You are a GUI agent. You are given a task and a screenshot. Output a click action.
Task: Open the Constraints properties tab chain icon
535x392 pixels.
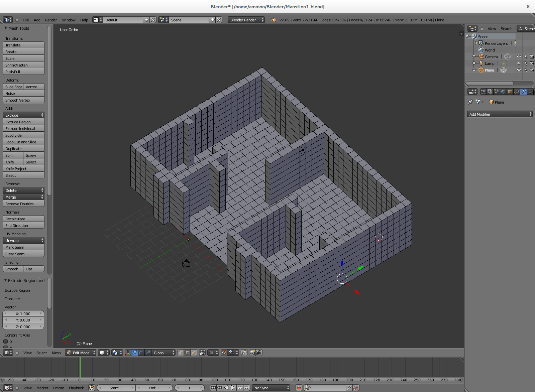click(x=517, y=92)
